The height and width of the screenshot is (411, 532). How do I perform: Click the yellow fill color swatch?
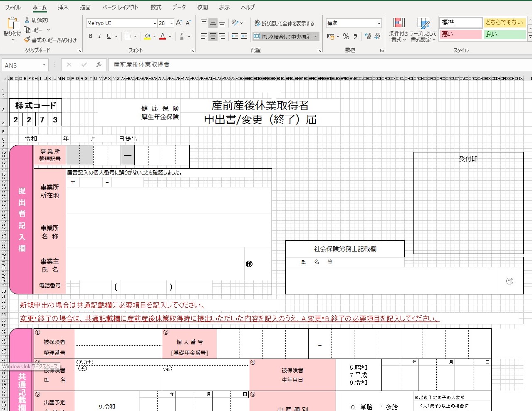(147, 37)
